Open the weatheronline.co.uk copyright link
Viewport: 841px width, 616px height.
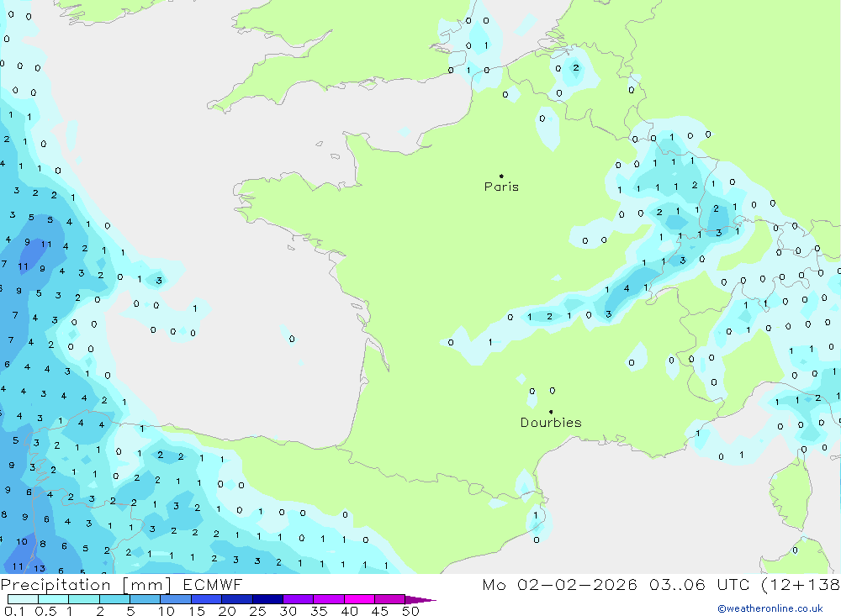pos(770,608)
